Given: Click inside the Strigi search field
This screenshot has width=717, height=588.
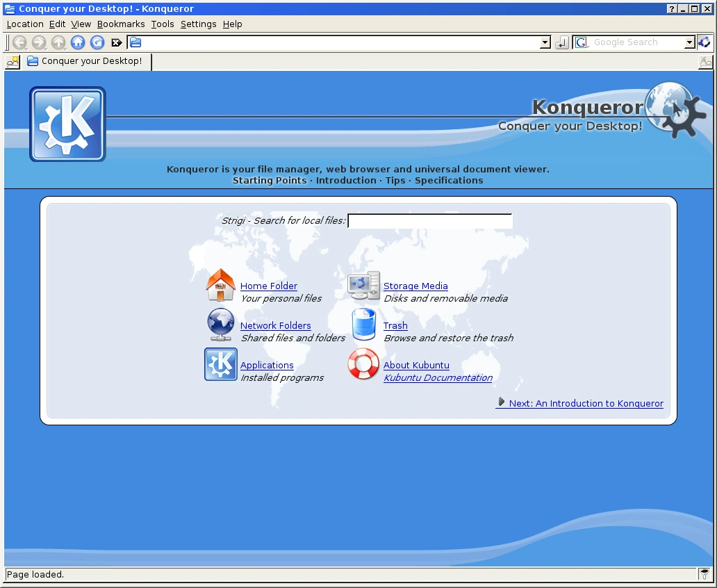Looking at the screenshot, I should (429, 221).
